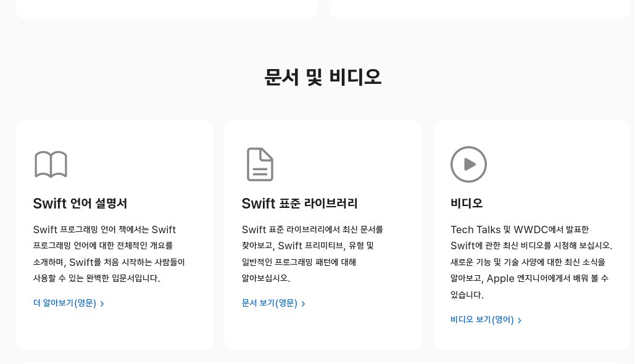Open the 문서 보기(영문) link
635x364 pixels.
[273, 304]
